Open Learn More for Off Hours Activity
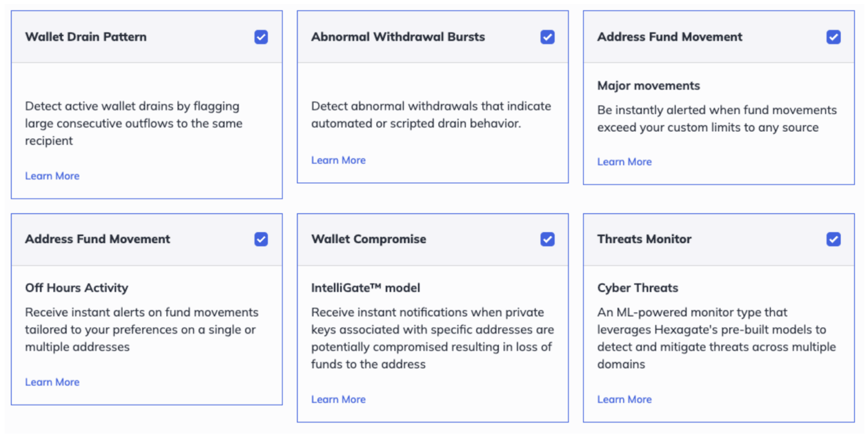The image size is (868, 437). 52,382
